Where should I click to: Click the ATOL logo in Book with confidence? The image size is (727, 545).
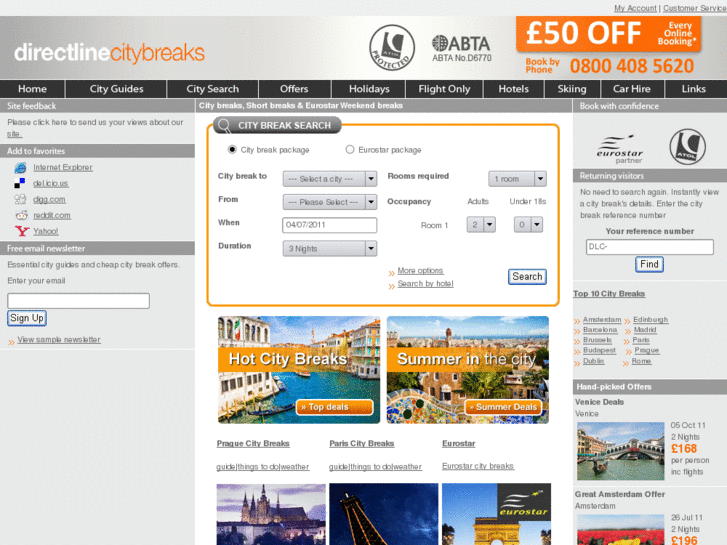(688, 147)
